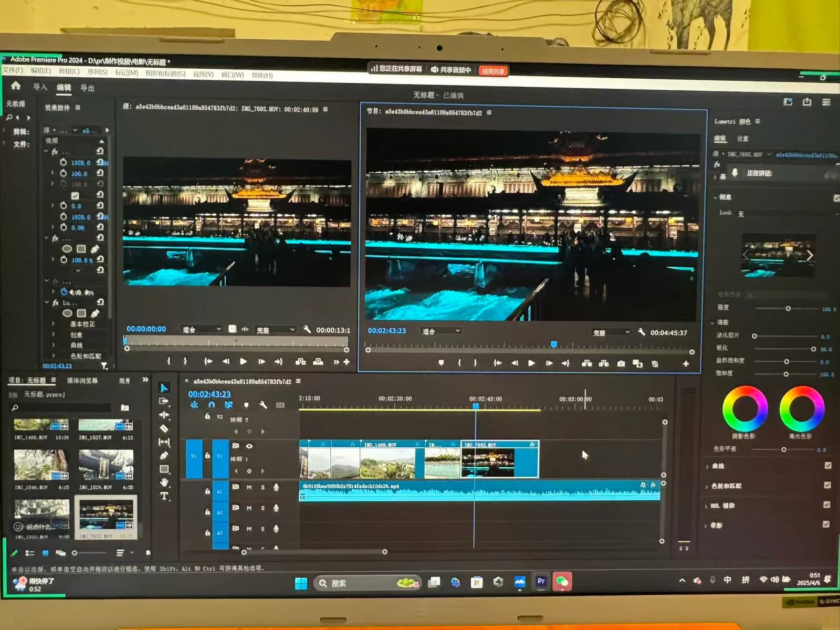Viewport: 840px width, 630px height.
Task: Select the Pen tool in timeline toolbar
Action: (x=164, y=456)
